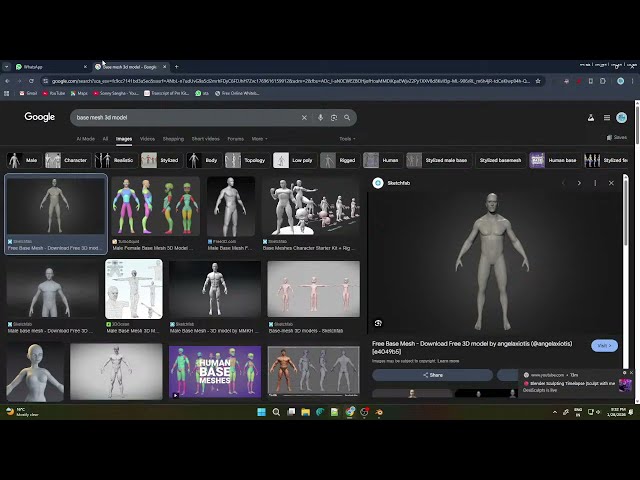Open Windows taskbar search
The width and height of the screenshot is (640, 480).
click(276, 412)
